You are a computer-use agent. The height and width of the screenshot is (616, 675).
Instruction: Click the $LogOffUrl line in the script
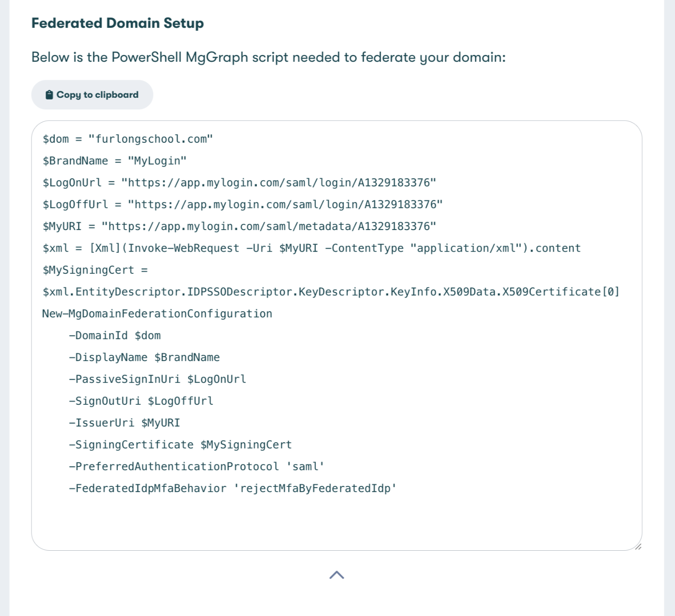243,204
